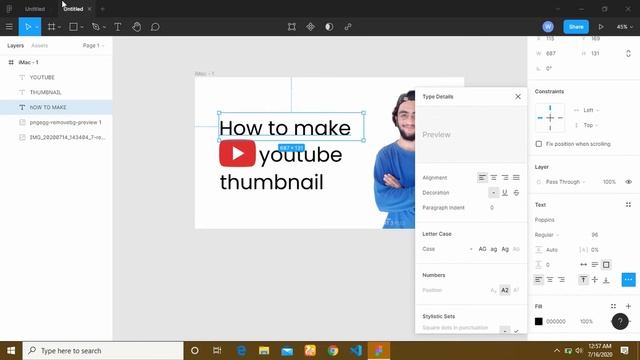Click the Create Component icon
Viewport: 640px width, 360px height.
[311, 27]
